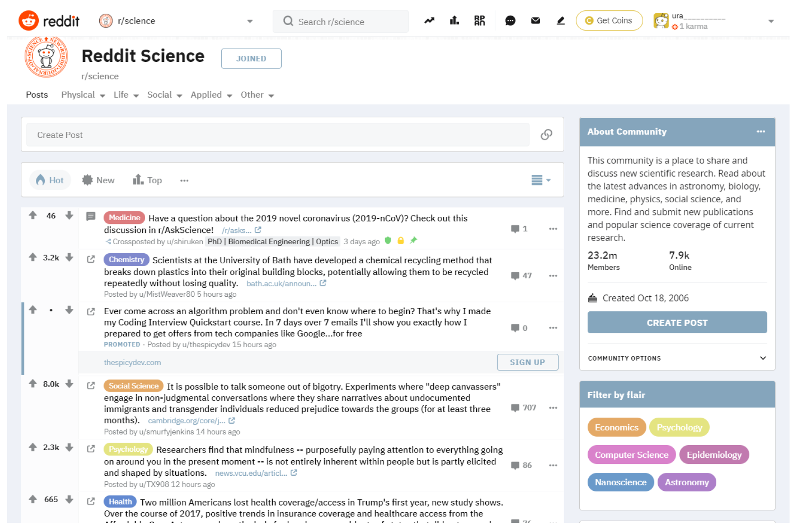799x532 pixels.
Task: Upvote the promoted Coding Interview post
Action: [33, 310]
